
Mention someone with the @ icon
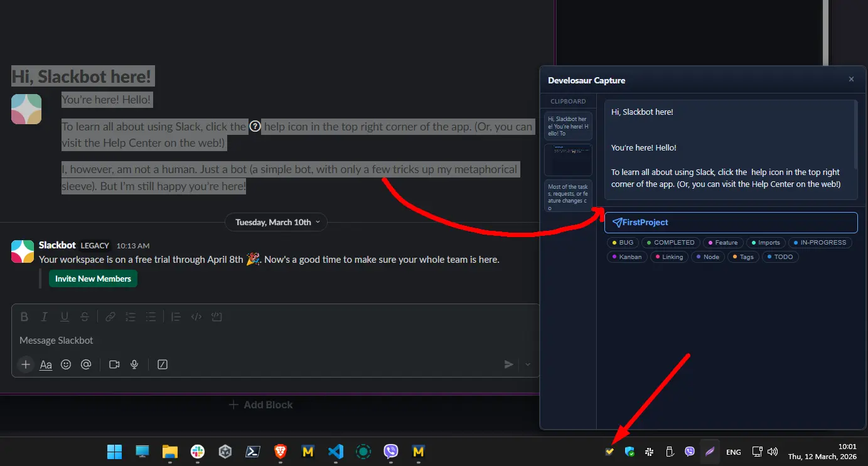point(86,364)
